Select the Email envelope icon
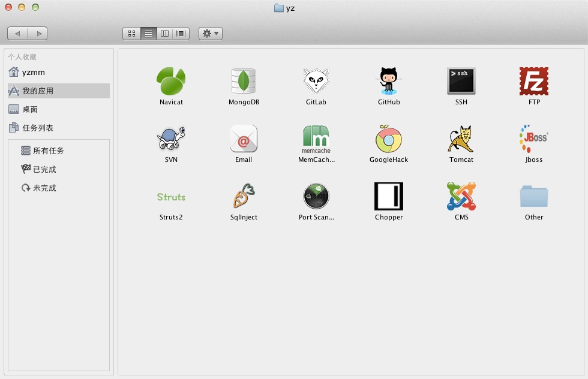 pos(244,139)
